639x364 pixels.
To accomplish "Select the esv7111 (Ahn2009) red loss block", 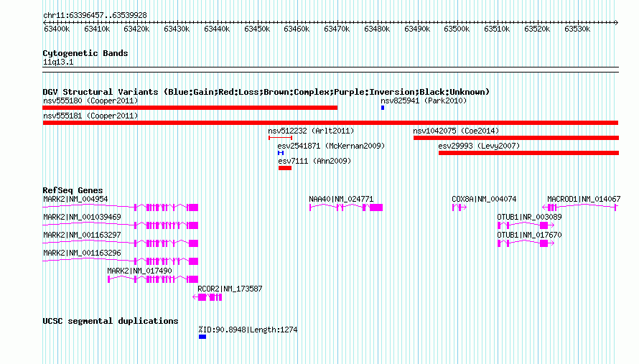I will click(x=285, y=168).
